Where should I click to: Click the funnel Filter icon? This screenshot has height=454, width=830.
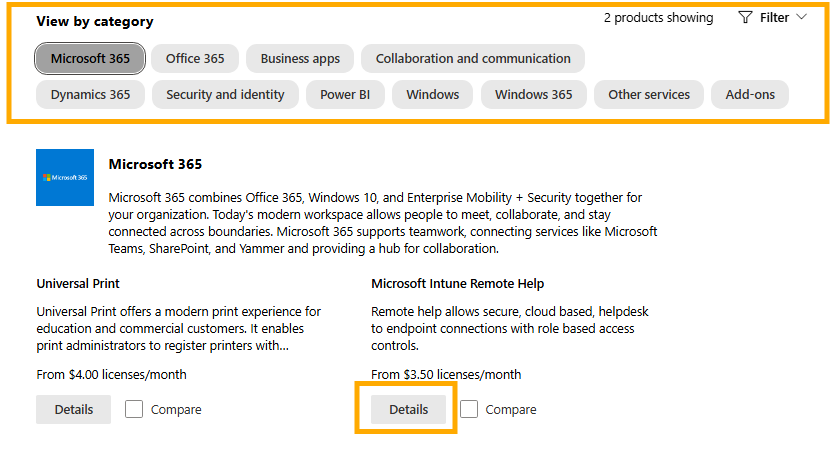coord(745,17)
